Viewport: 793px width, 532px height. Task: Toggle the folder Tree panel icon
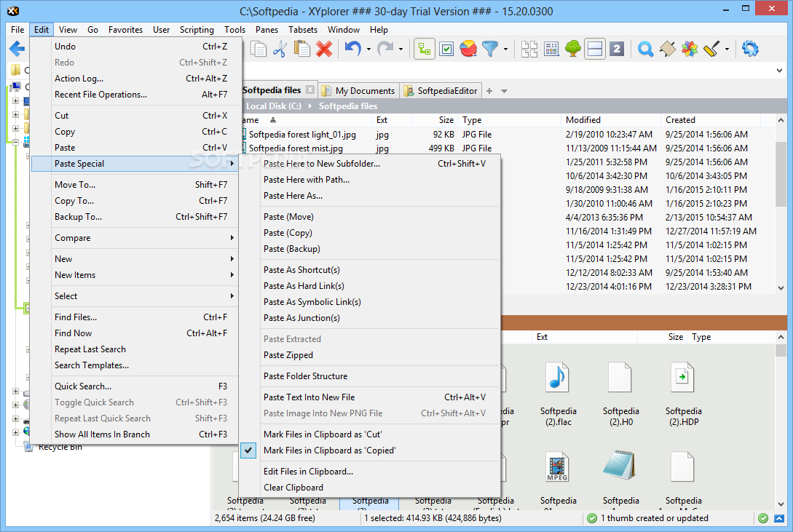[x=425, y=49]
